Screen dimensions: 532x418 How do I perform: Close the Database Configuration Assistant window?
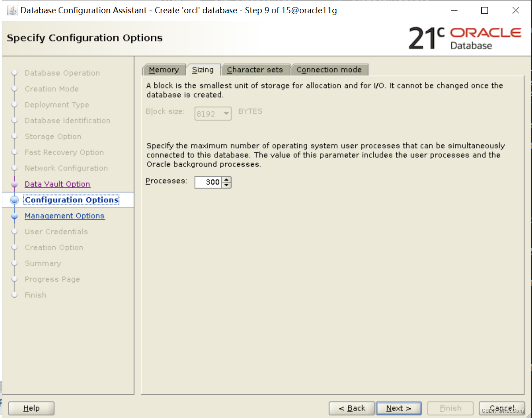pyautogui.click(x=516, y=11)
